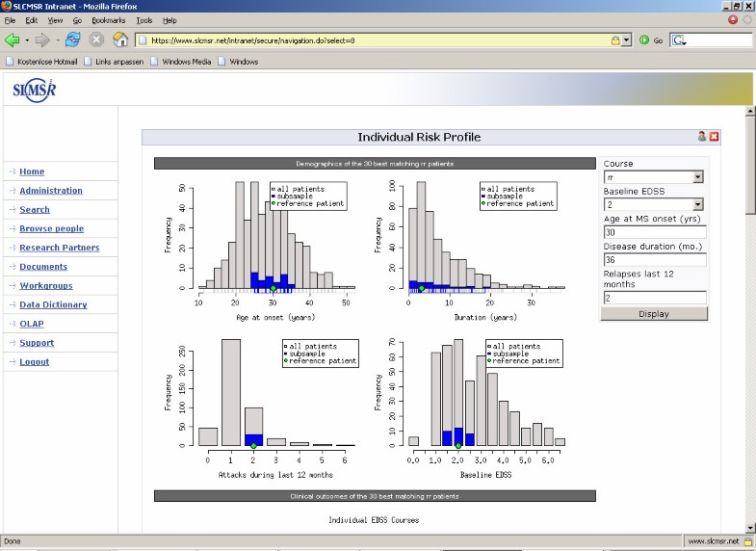Click the red icon beside the menu bar
The image size is (756, 551).
coord(733,20)
